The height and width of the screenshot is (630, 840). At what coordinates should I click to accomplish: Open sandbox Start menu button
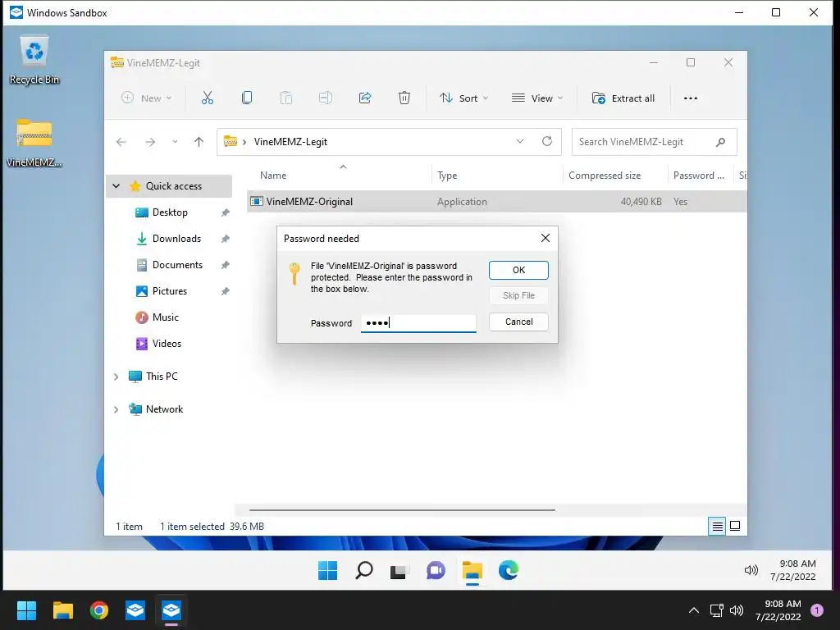coord(327,571)
